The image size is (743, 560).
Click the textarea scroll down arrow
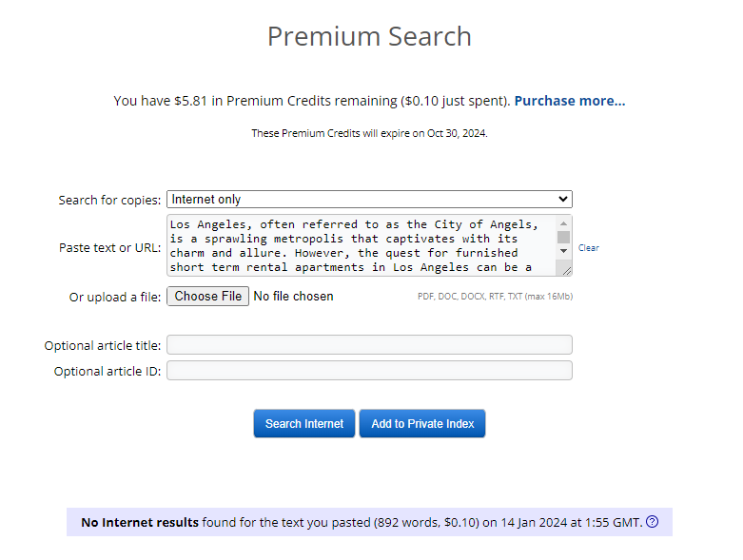[563, 251]
